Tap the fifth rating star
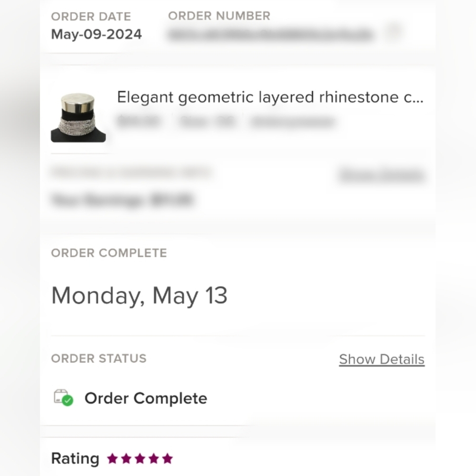Image resolution: width=476 pixels, height=476 pixels. click(167, 459)
